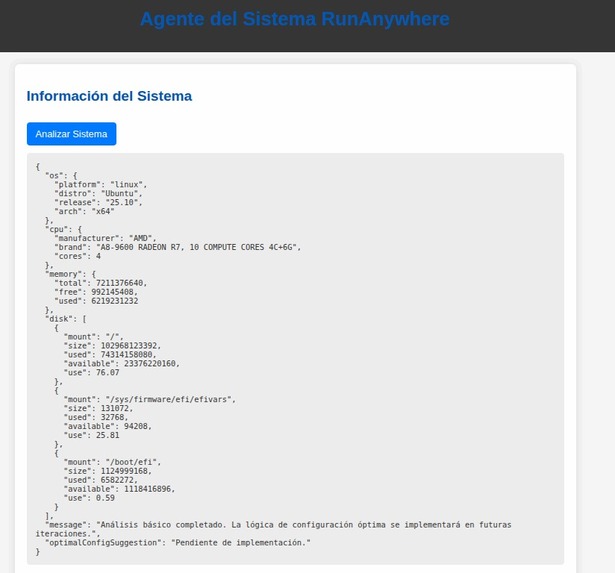Click the "cpu": { key line
Screen dimensions: 615x573
pyautogui.click(x=64, y=229)
